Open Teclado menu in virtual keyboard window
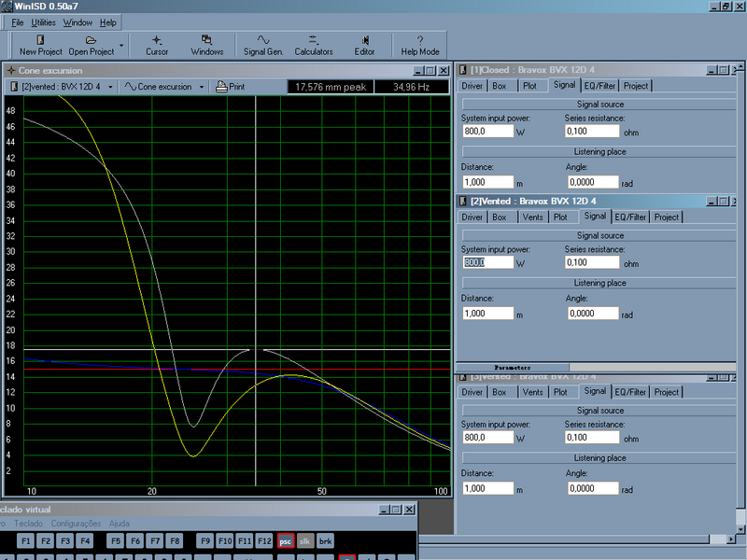This screenshot has height=560, width=747. click(x=28, y=524)
